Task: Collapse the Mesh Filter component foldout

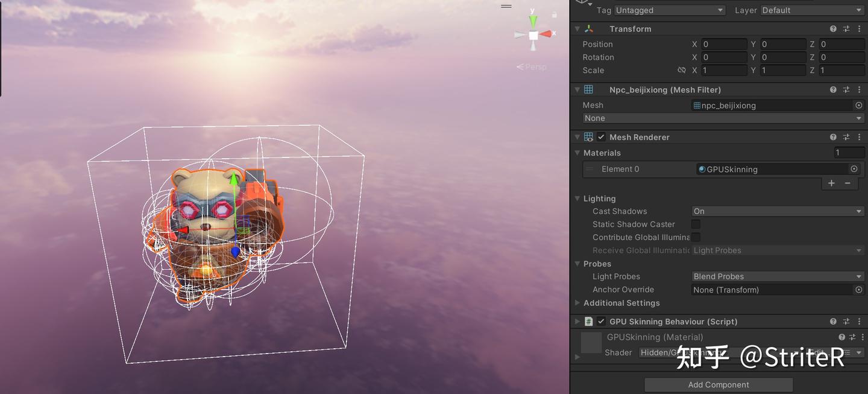Action: 577,89
